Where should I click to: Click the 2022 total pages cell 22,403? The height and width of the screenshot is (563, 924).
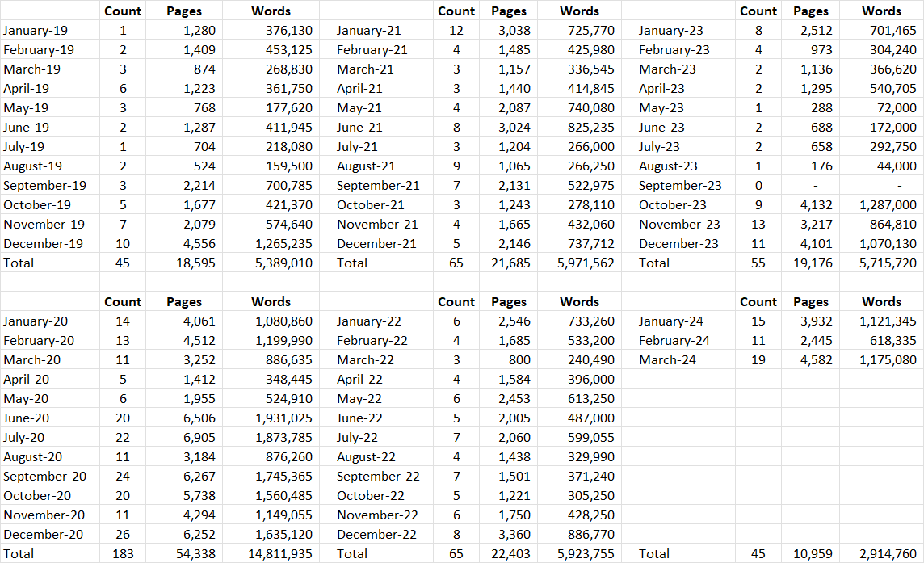pyautogui.click(x=509, y=553)
